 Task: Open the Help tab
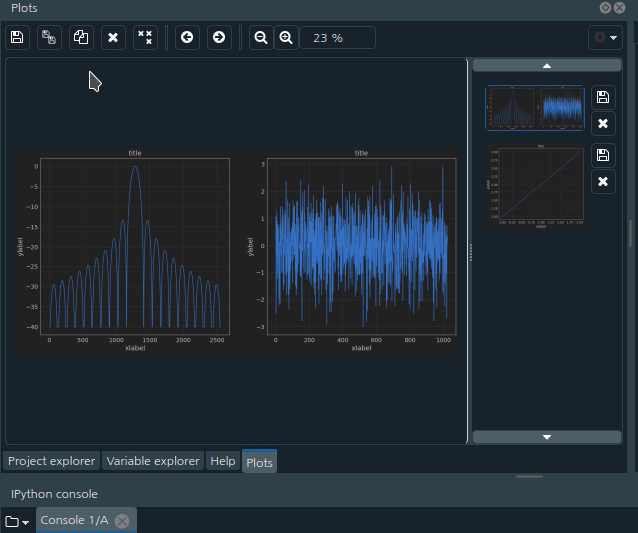tap(223, 461)
